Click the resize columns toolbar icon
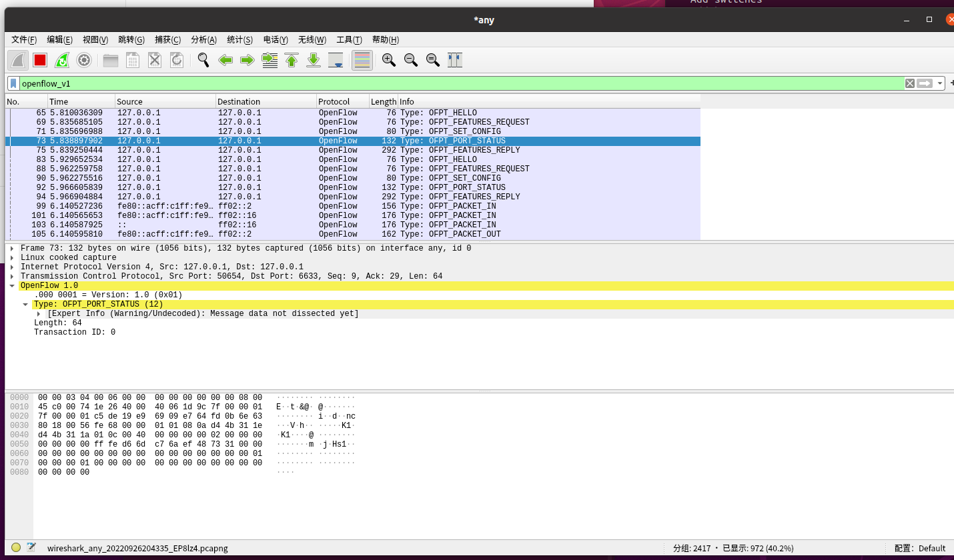 click(x=455, y=60)
